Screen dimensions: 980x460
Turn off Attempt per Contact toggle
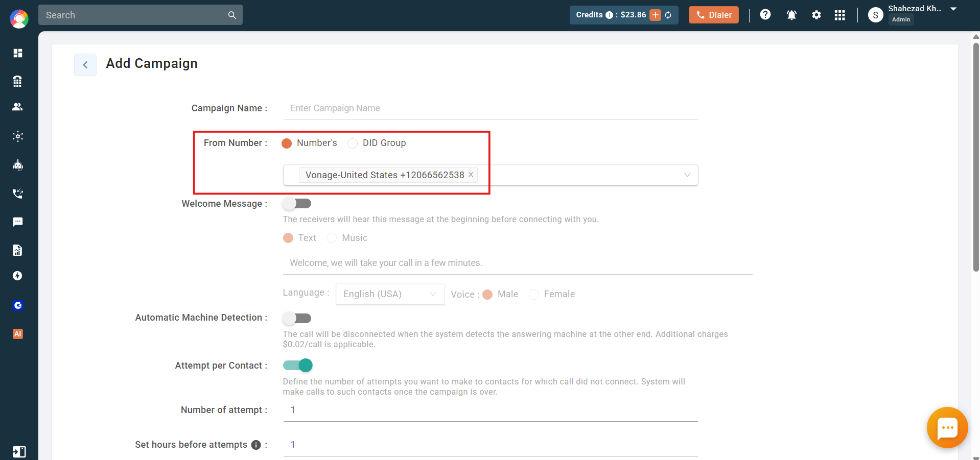pyautogui.click(x=298, y=366)
